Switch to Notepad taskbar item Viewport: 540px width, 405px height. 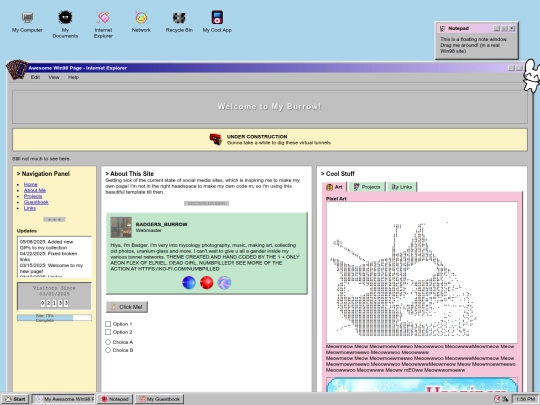pyautogui.click(x=115, y=399)
